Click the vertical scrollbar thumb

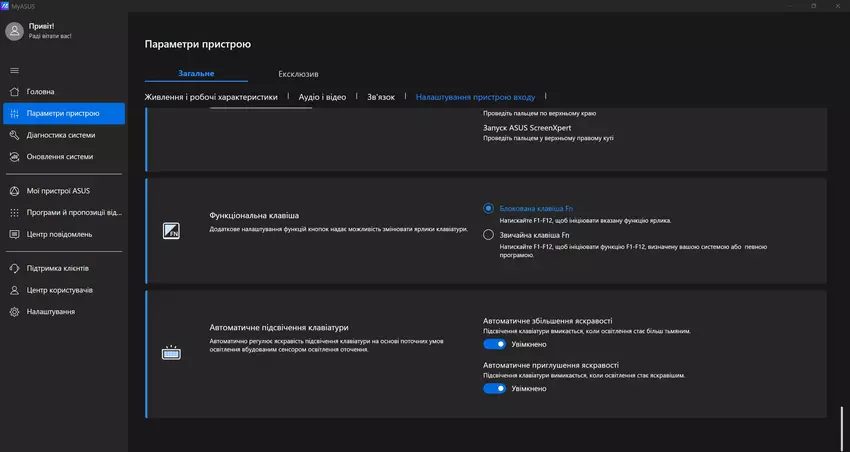coord(843,422)
